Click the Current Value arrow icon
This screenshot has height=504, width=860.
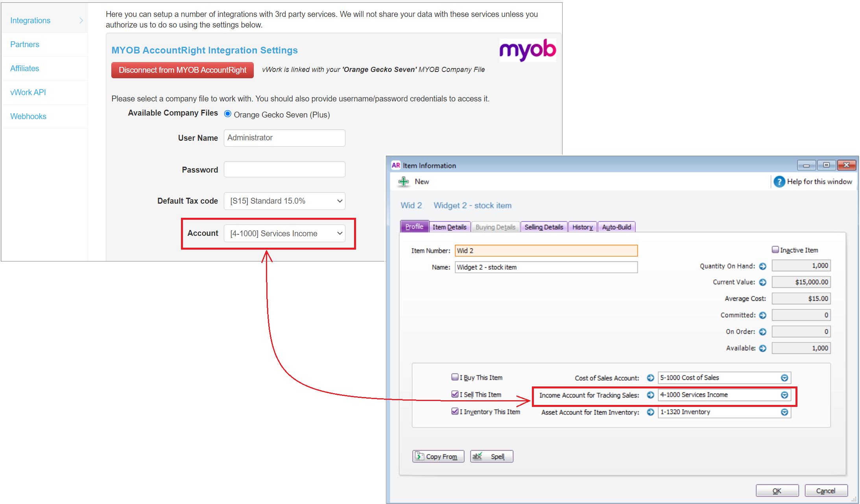(762, 282)
